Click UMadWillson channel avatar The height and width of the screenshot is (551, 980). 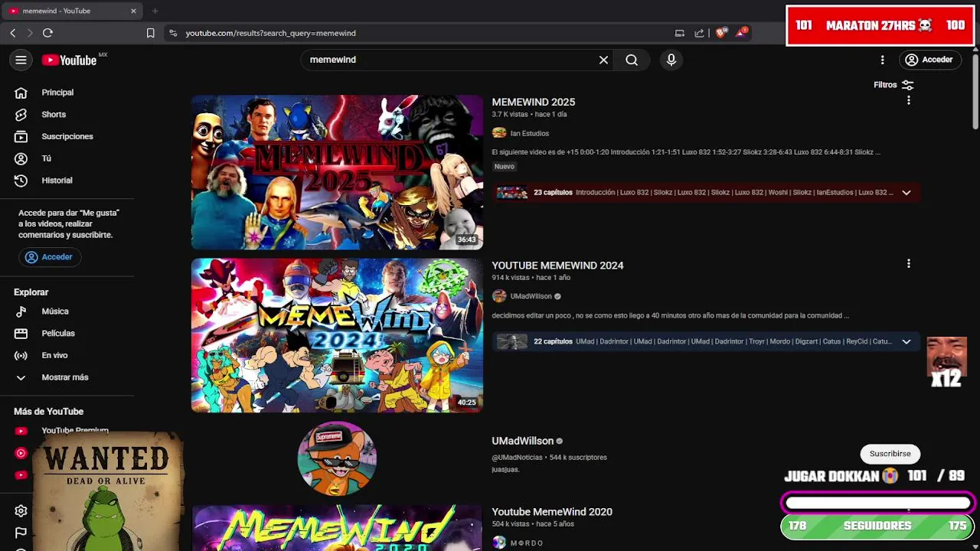(337, 458)
